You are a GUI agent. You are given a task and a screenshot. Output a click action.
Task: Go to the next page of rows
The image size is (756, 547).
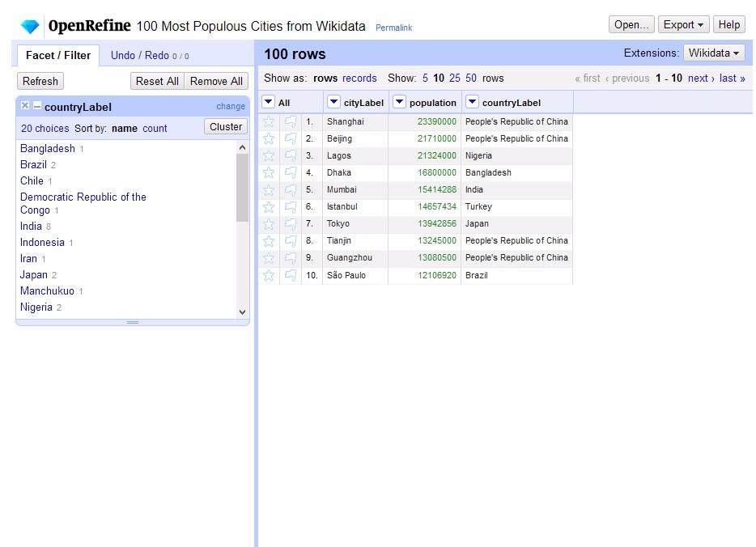pyautogui.click(x=701, y=78)
